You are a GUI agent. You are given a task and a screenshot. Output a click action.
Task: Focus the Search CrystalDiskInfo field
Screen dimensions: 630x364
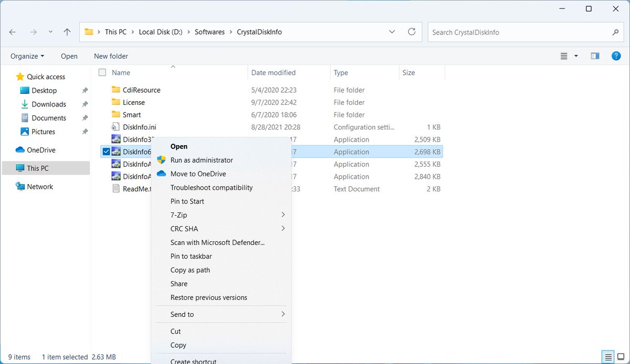point(526,32)
